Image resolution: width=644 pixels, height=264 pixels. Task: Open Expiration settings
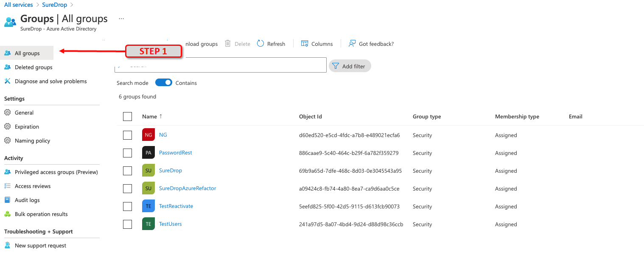[x=27, y=126]
